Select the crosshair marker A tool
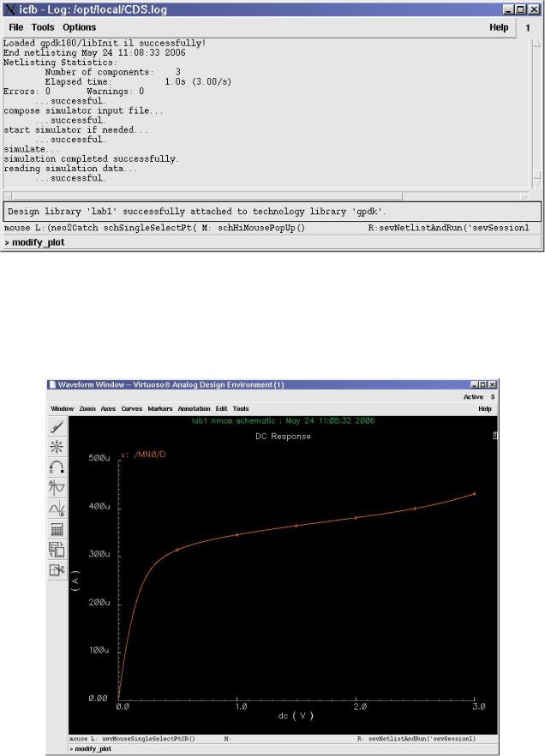 click(57, 488)
